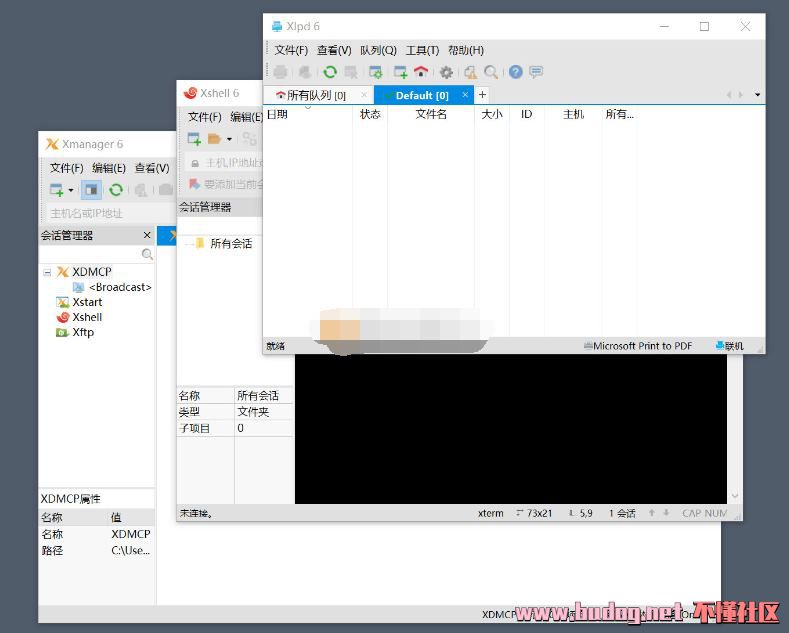The height and width of the screenshot is (633, 789).
Task: Click the new queue icon in Xlpd toolbar
Action: 400,72
